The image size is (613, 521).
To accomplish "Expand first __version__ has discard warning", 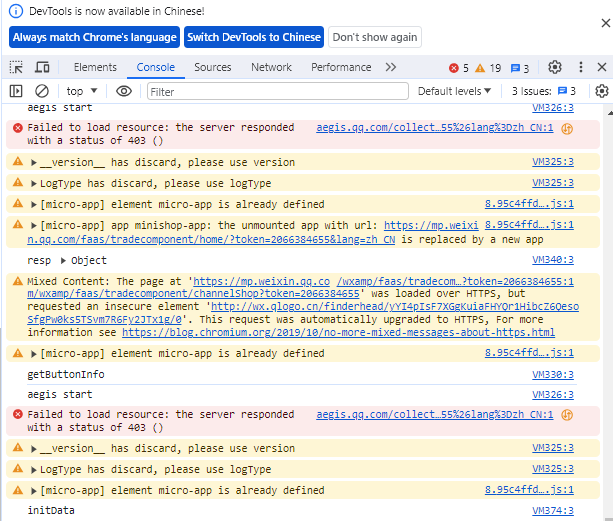I will [34, 163].
